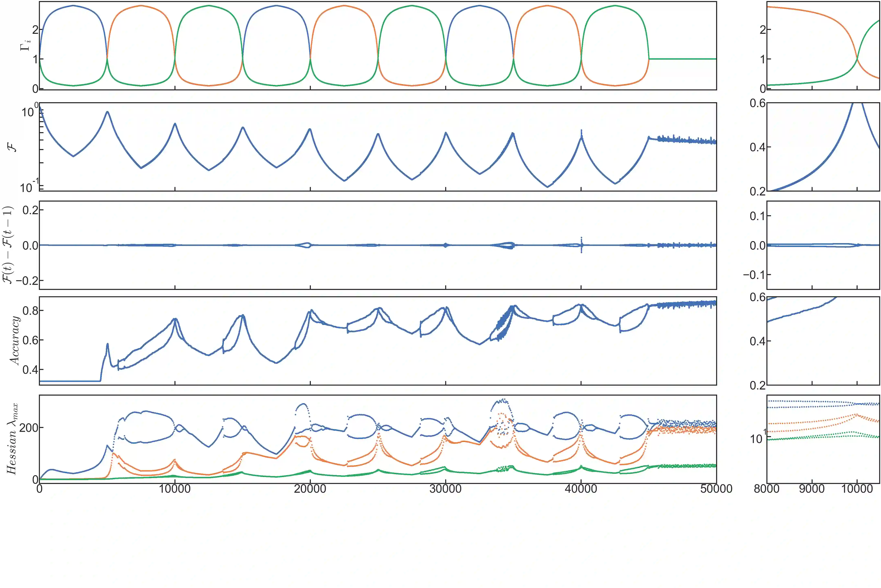The height and width of the screenshot is (588, 881).
Task: Click the first blue Γ curve peak
Action: point(73,6)
